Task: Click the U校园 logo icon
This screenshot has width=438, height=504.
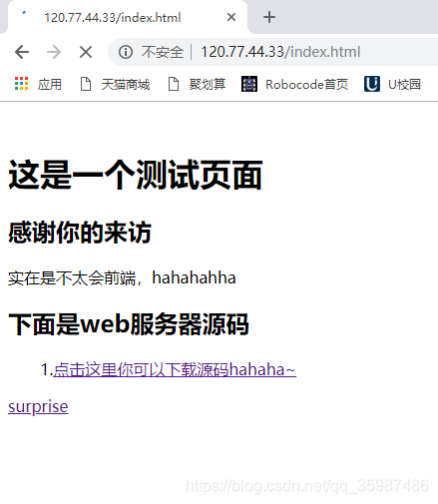Action: [x=372, y=84]
